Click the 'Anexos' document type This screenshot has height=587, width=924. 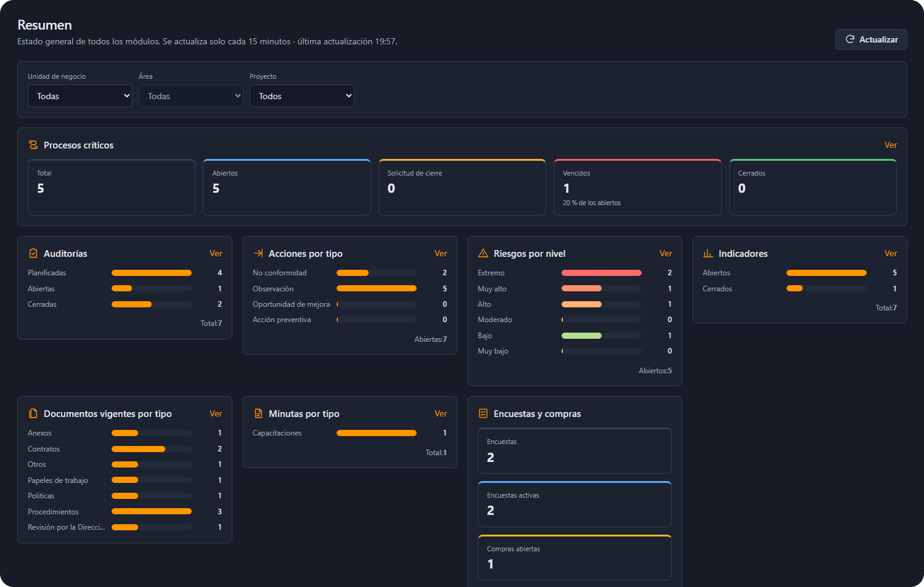[x=39, y=433]
